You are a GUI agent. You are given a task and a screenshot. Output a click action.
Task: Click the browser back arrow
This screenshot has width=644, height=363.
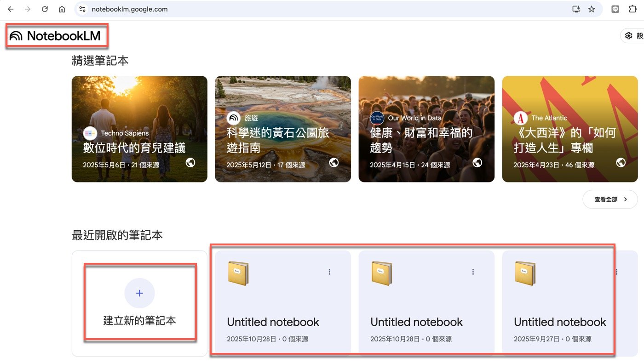click(11, 8)
